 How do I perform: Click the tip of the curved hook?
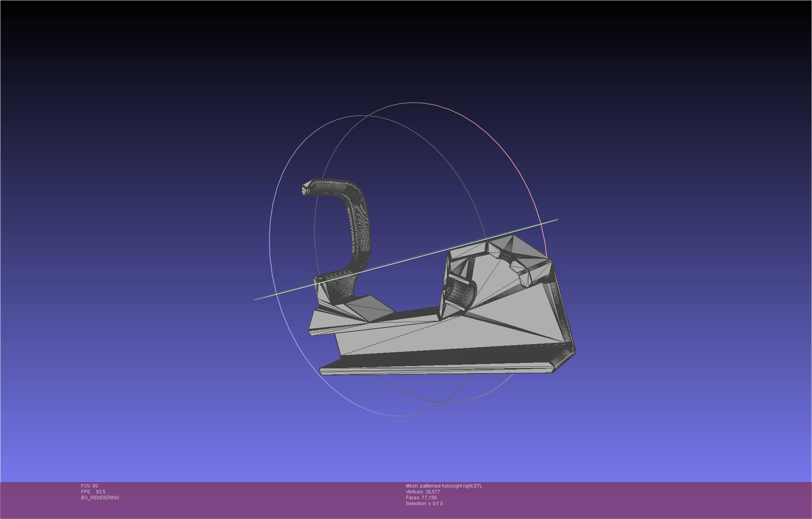click(306, 189)
